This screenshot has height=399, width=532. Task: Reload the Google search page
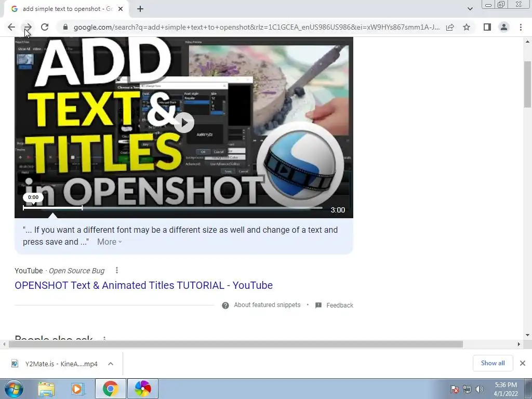coord(45,27)
